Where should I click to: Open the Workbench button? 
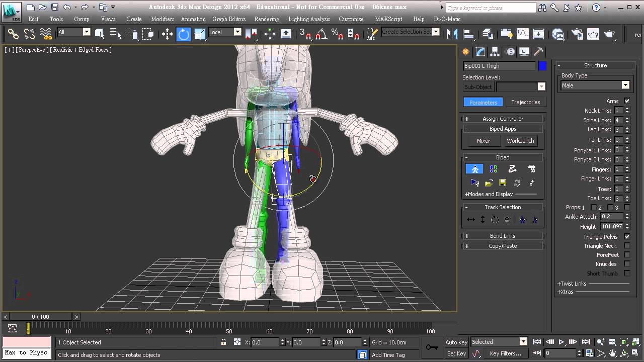[520, 141]
